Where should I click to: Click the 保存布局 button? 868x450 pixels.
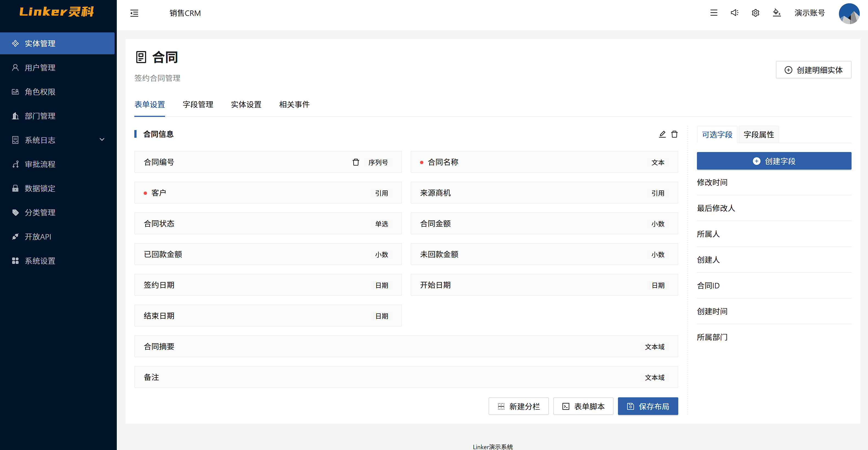point(648,406)
